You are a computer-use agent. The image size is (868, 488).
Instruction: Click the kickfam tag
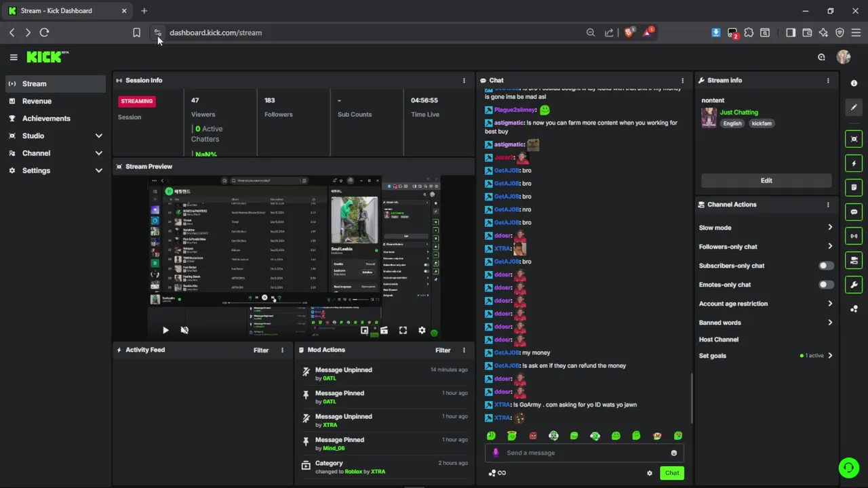point(762,123)
